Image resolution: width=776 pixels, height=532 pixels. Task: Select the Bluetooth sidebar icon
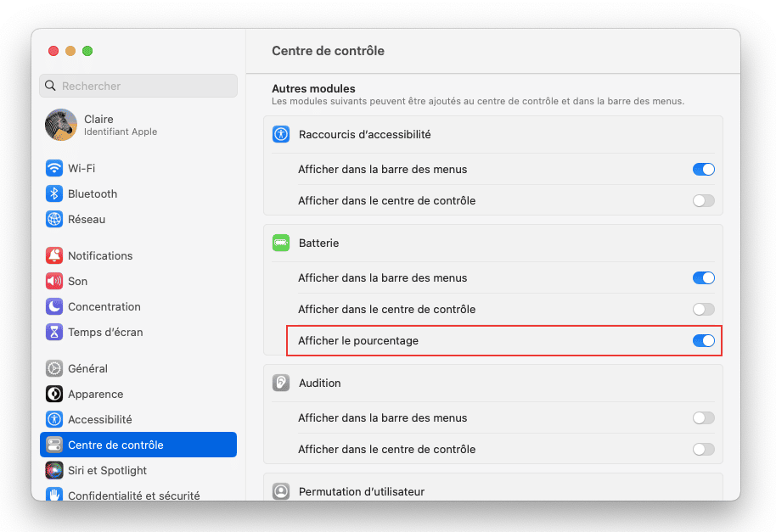(54, 193)
